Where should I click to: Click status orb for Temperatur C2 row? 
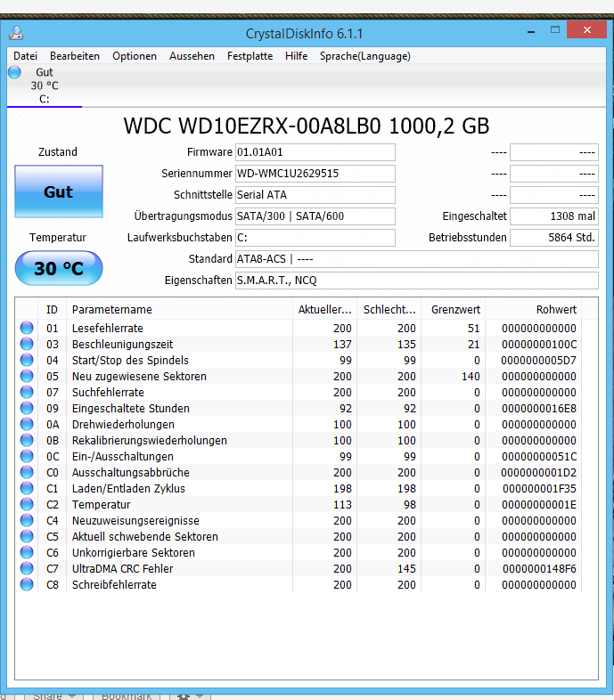click(x=27, y=504)
